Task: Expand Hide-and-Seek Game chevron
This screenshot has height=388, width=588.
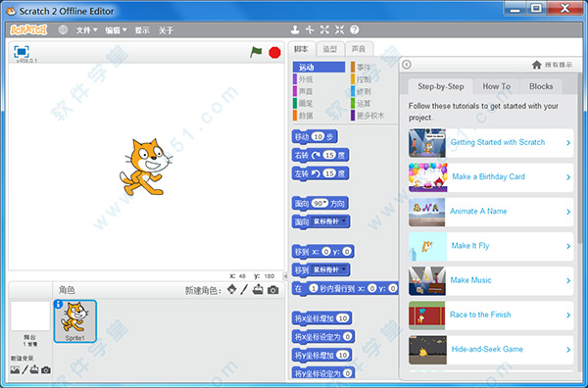Action: pyautogui.click(x=568, y=350)
